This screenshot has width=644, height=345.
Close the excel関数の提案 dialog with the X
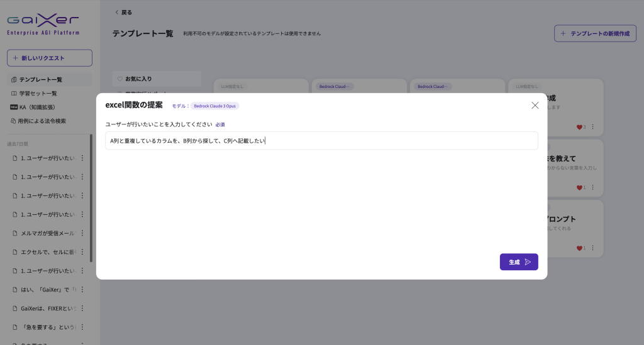(x=535, y=106)
